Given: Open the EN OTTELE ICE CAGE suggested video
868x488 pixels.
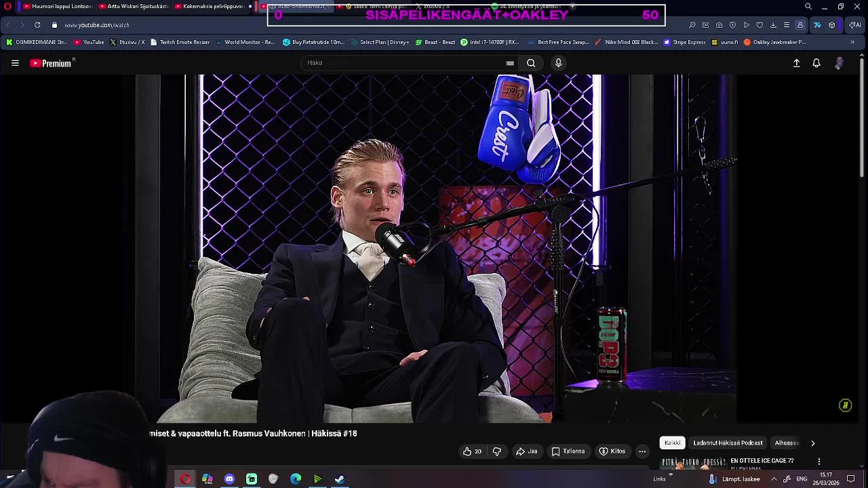Looking at the screenshot, I should (762, 461).
